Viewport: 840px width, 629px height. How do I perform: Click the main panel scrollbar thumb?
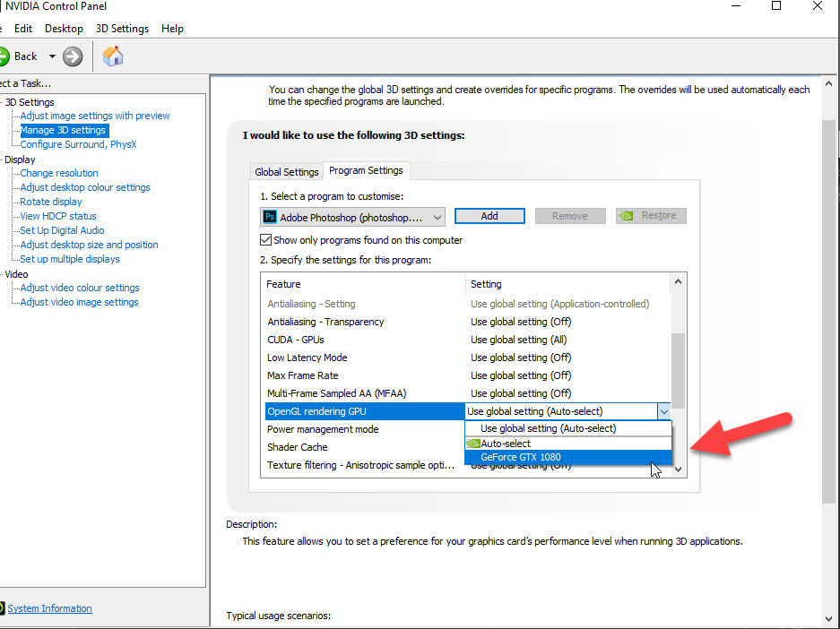(x=828, y=311)
